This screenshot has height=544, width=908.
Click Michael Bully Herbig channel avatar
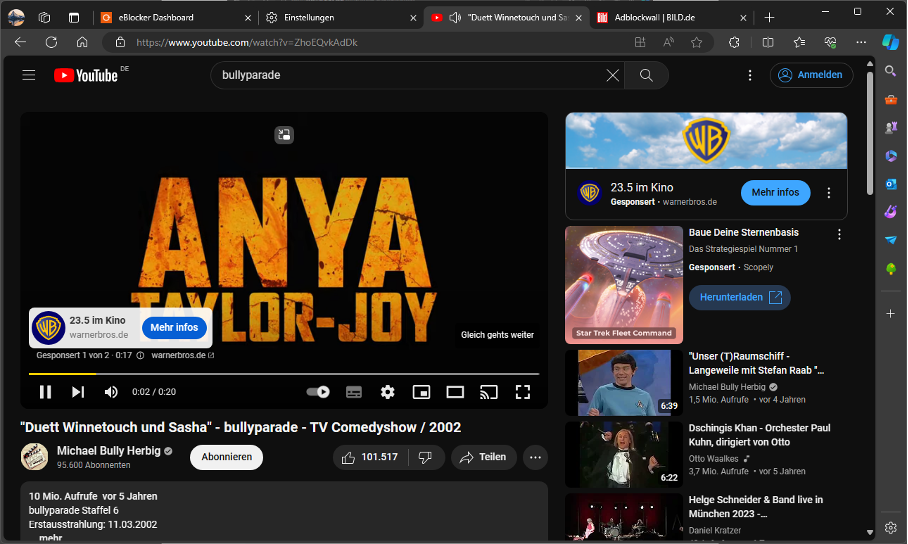click(x=34, y=457)
